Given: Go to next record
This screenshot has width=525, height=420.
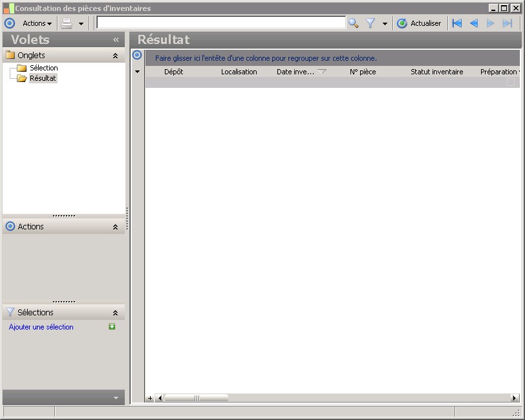Looking at the screenshot, I should tap(491, 23).
